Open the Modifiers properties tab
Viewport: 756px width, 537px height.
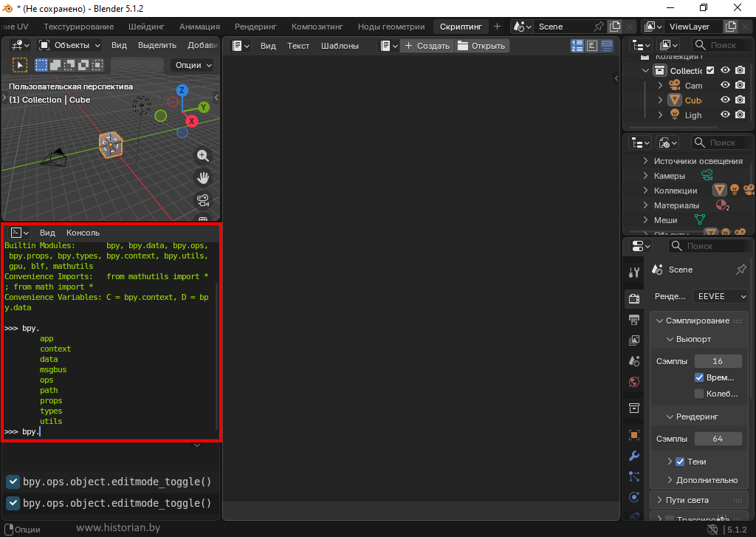click(634, 456)
